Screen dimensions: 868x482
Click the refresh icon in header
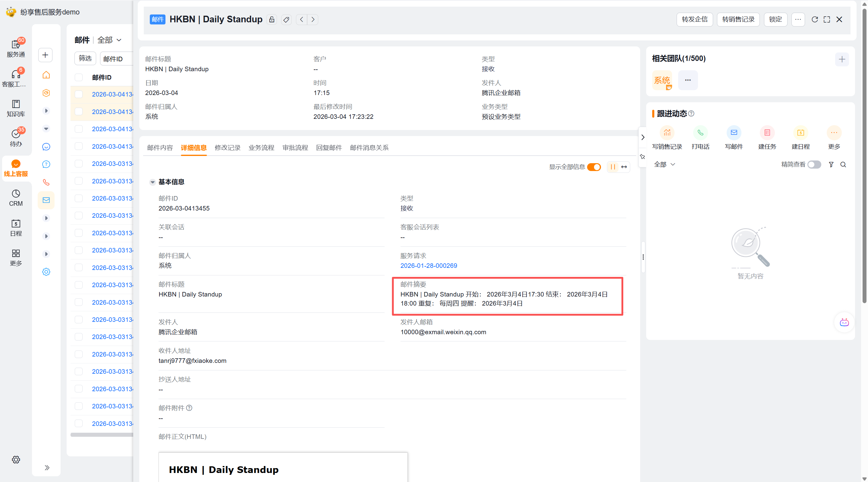[814, 20]
